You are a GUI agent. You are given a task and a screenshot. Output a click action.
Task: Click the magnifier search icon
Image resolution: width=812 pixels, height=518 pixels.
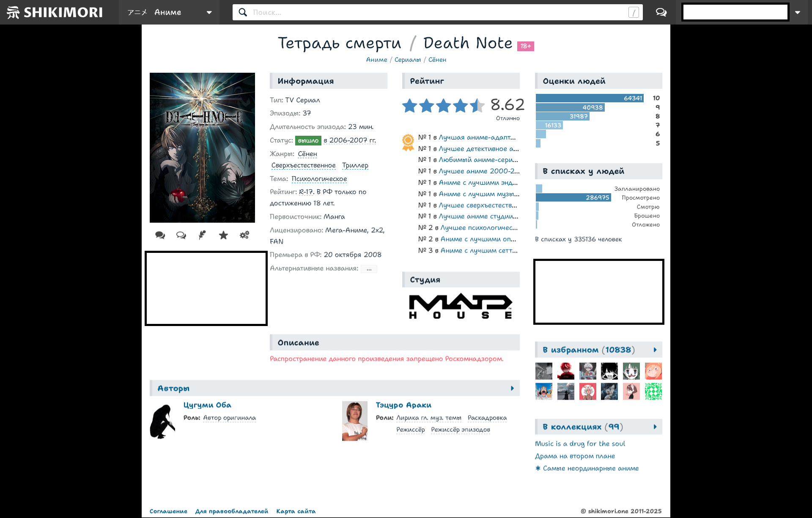(x=243, y=12)
